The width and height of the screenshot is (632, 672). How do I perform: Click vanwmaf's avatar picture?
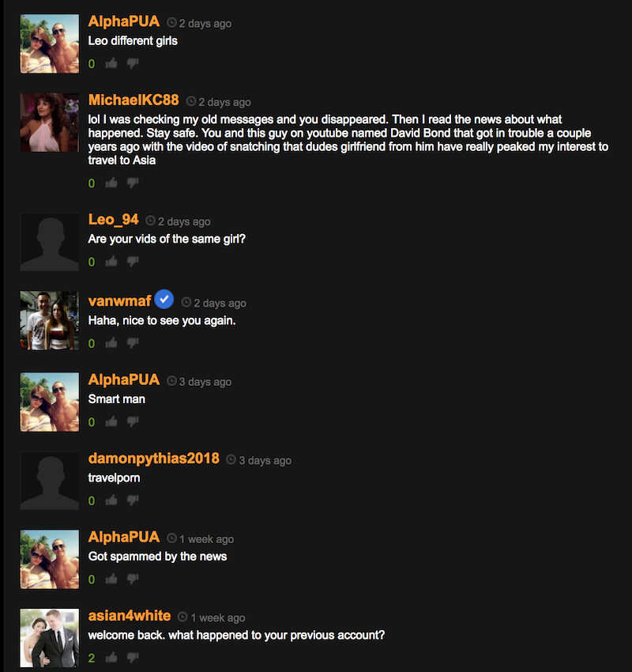(50, 320)
